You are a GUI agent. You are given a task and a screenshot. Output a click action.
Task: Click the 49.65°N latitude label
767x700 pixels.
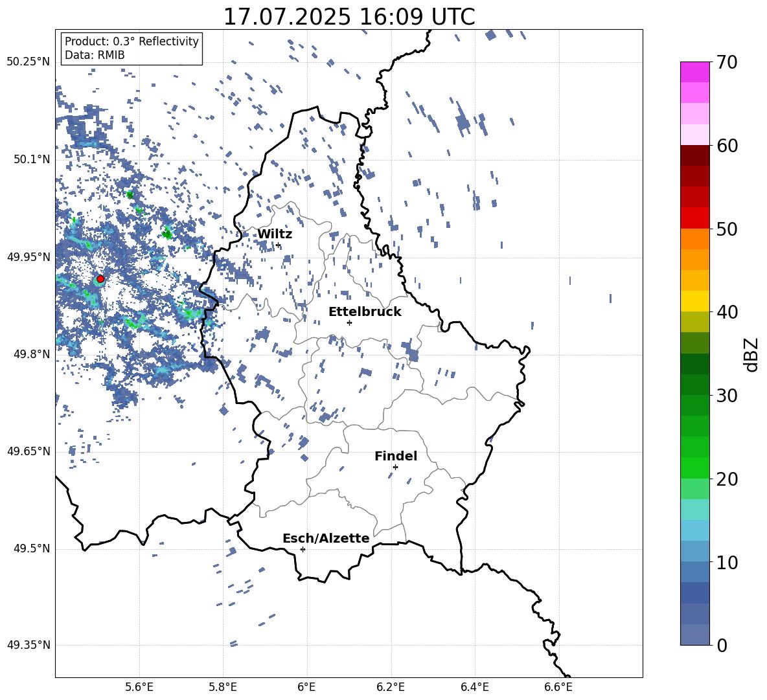[x=29, y=451]
